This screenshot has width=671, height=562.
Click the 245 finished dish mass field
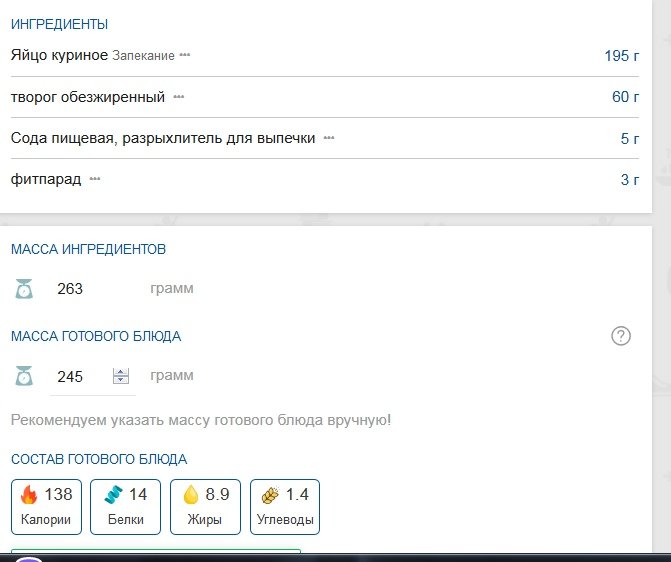point(75,377)
